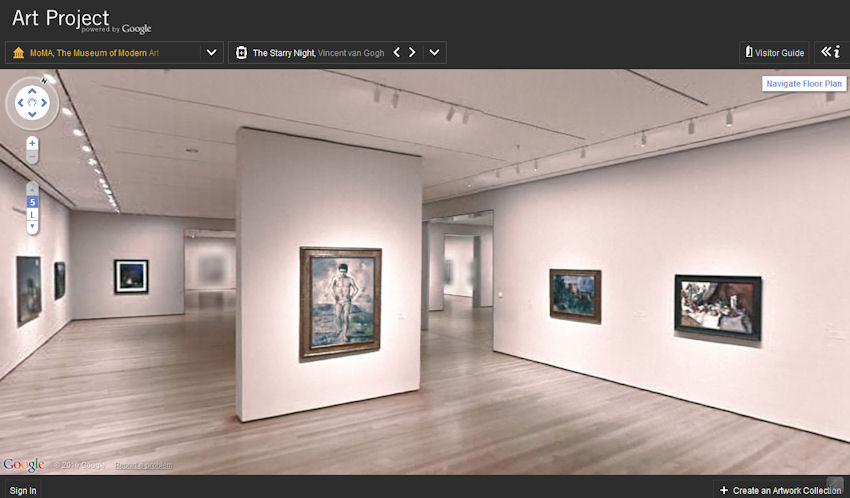Go up one floor with the up arrow
The image size is (850, 498).
33,190
